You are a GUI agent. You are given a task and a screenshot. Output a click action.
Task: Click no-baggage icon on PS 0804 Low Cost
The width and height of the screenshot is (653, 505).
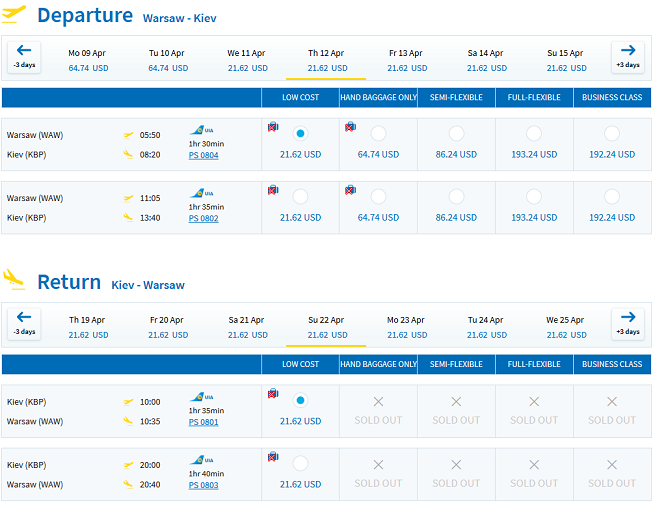point(273,127)
